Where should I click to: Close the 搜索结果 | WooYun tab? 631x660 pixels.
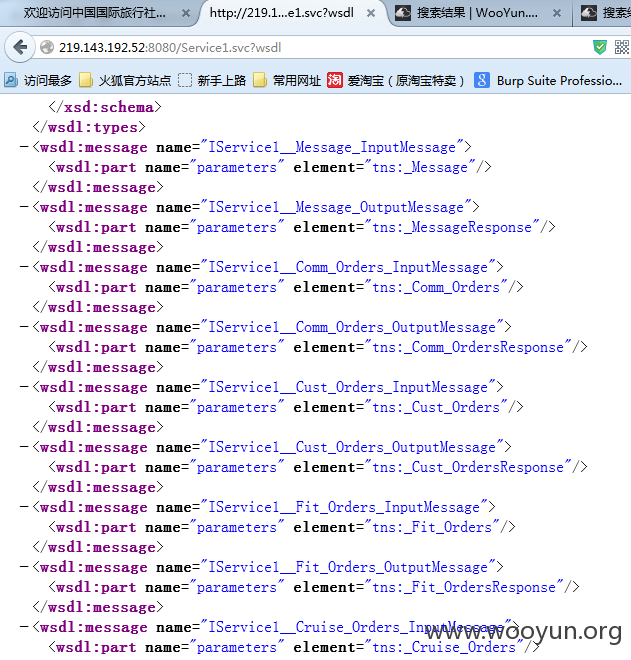[x=557, y=13]
